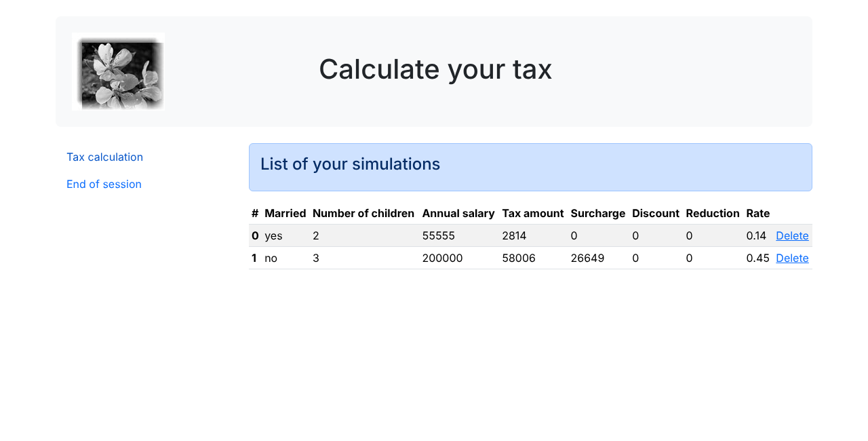Click the Number of children header
Screen dimensions: 868x441
pyautogui.click(x=363, y=213)
